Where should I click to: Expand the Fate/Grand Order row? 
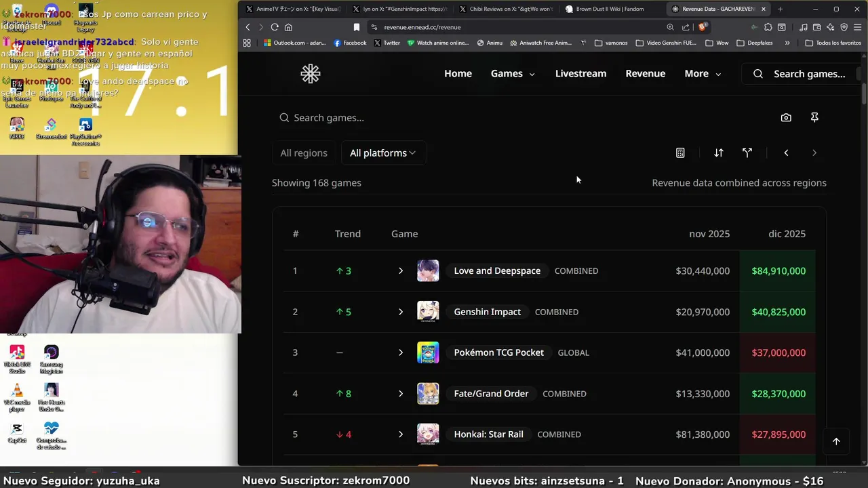pos(401,394)
